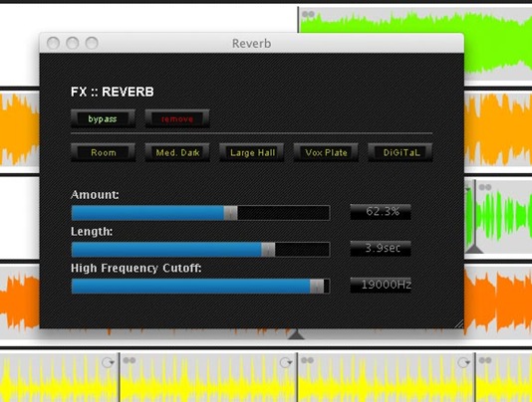Remove the reverb effect
The height and width of the screenshot is (402, 532).
[x=177, y=118]
